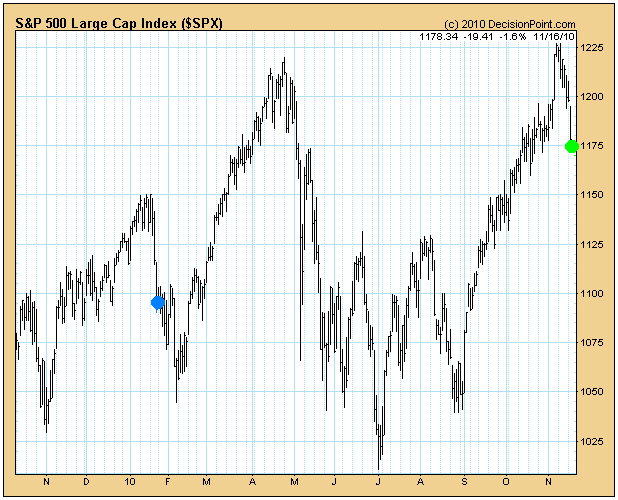Image resolution: width=618 pixels, height=500 pixels.
Task: Click the percent change '-1.6%'
Action: click(513, 37)
